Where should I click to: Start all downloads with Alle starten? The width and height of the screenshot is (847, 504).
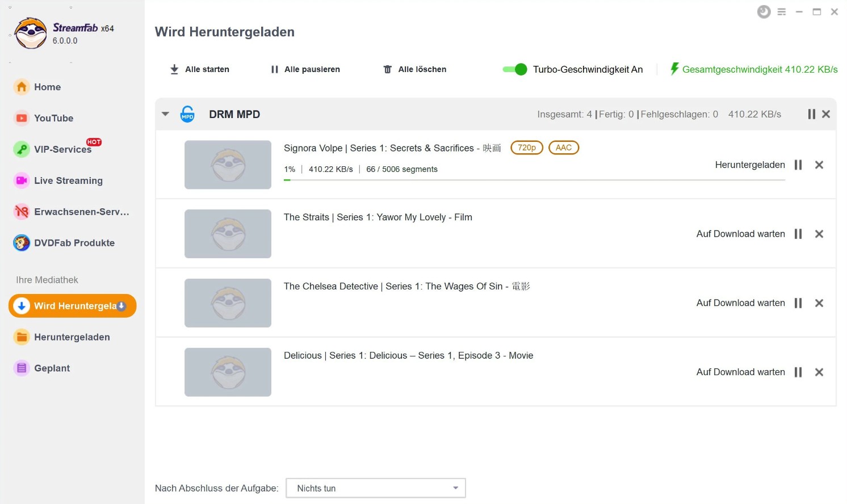pyautogui.click(x=200, y=69)
